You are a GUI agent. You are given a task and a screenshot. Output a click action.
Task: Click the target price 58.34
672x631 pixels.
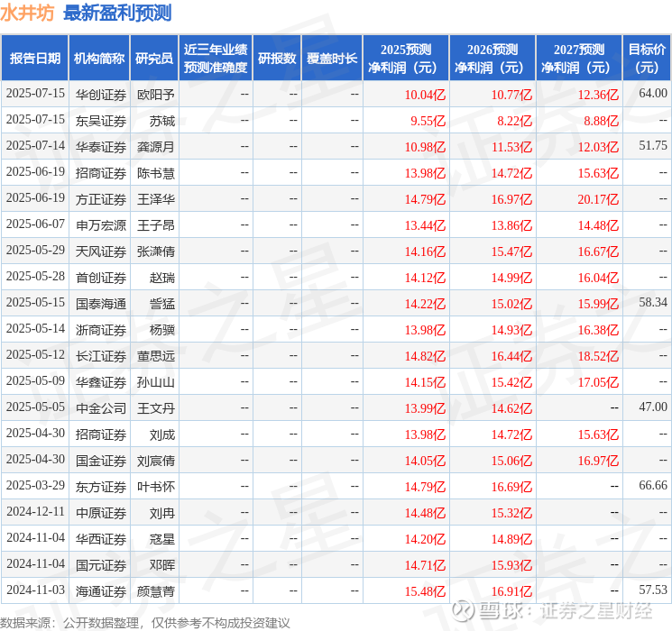pyautogui.click(x=653, y=302)
